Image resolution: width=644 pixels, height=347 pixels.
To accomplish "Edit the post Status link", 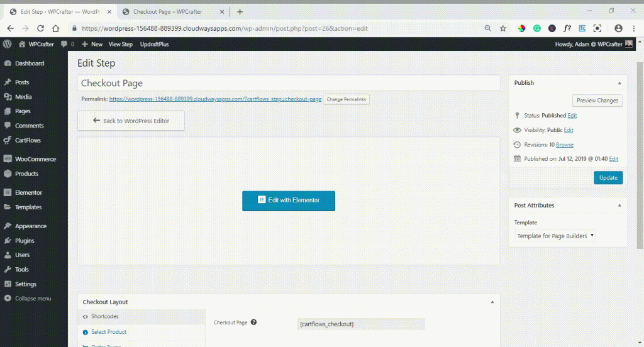I will click(572, 116).
